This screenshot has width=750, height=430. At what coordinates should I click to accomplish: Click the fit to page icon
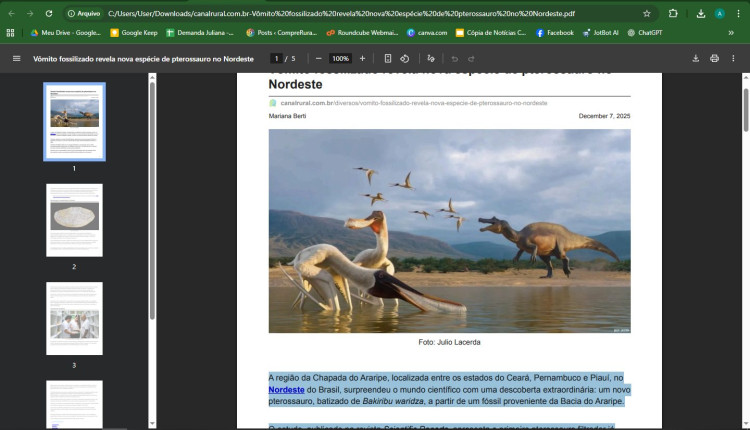387,59
